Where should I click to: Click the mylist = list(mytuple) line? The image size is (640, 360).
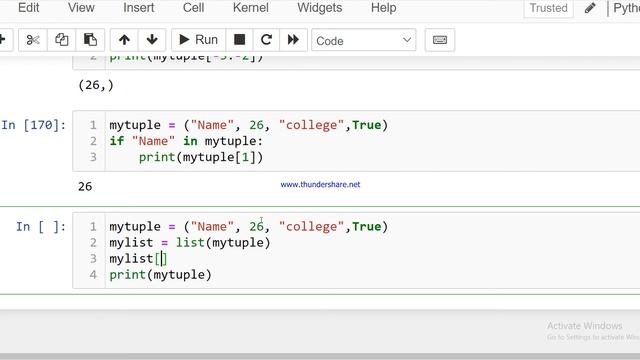point(190,243)
